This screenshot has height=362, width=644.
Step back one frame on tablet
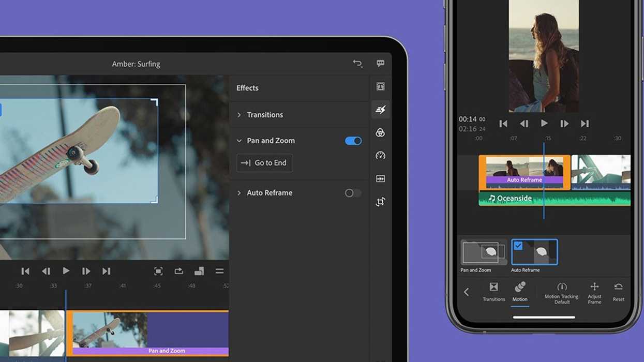pos(46,271)
